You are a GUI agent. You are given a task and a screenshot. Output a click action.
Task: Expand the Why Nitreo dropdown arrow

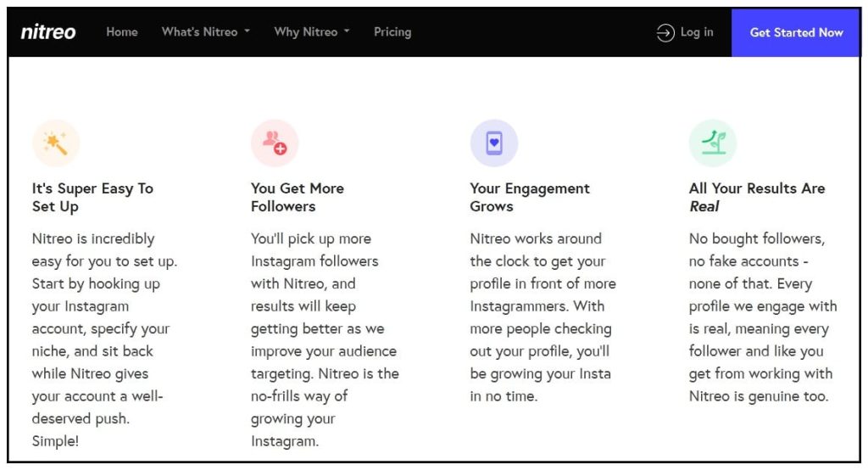(x=347, y=31)
